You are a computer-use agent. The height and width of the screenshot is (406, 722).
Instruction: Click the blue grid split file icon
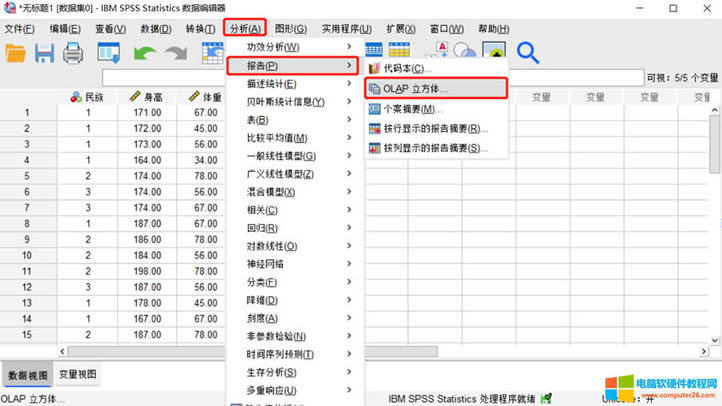[373, 49]
